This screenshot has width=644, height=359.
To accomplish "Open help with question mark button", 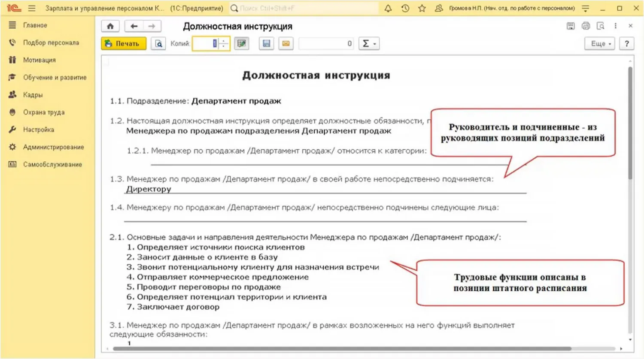I will (627, 43).
